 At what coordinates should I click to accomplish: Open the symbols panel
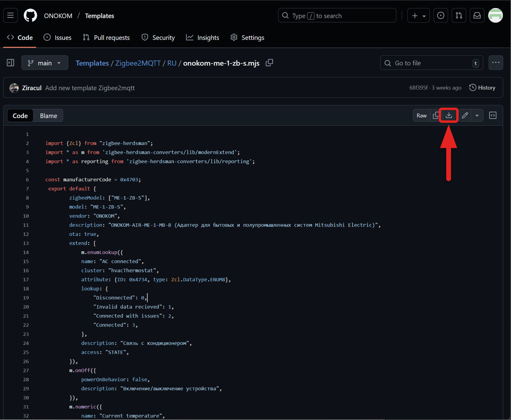click(x=493, y=115)
